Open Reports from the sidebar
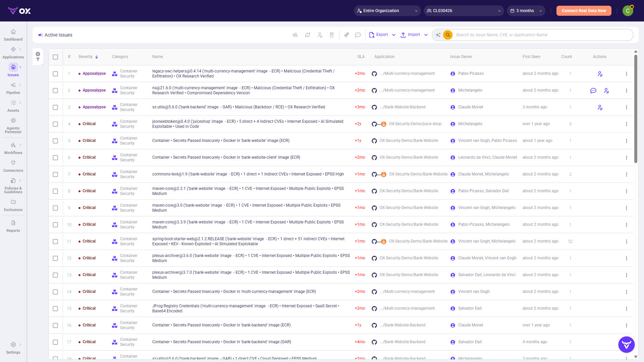644x362 pixels. (13, 226)
